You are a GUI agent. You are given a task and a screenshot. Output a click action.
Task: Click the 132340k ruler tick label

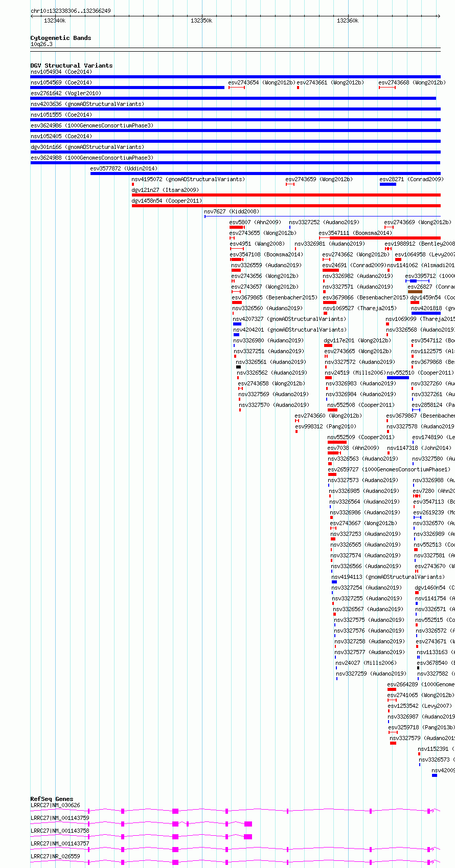(55, 20)
